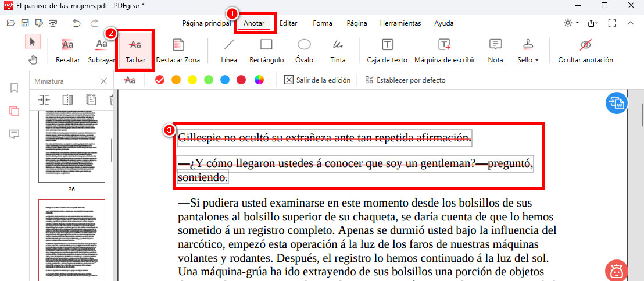Switch to the Forma tab
This screenshot has height=281, width=644.
click(x=323, y=23)
